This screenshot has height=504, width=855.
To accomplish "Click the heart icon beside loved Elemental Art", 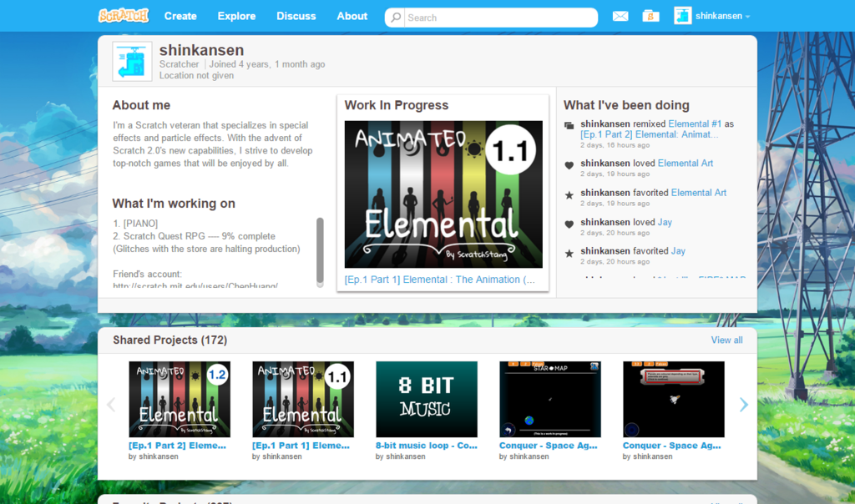I will coord(569,164).
